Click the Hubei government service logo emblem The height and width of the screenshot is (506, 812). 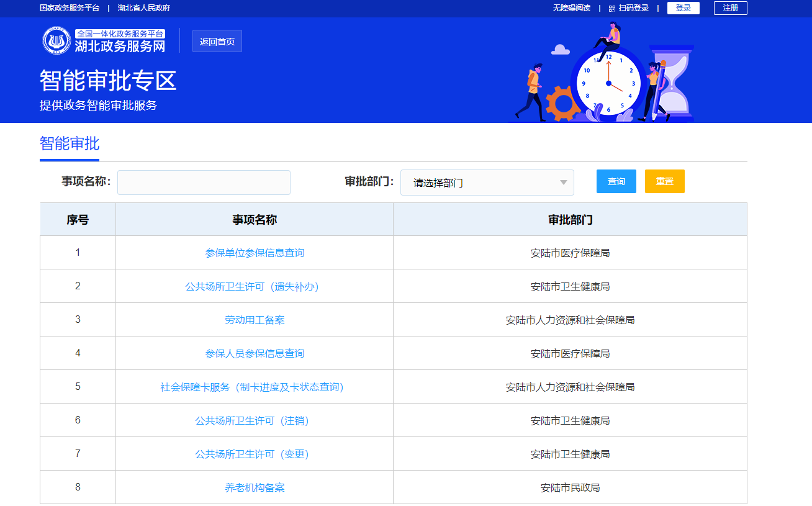tap(56, 41)
